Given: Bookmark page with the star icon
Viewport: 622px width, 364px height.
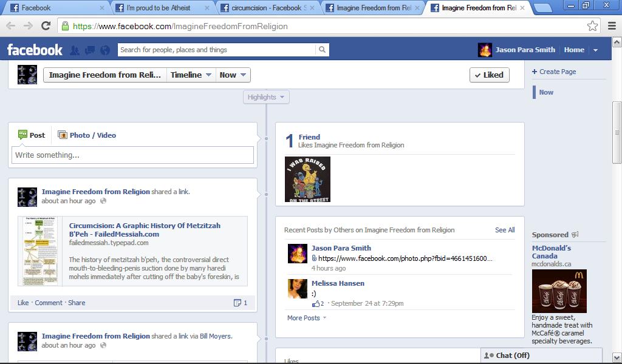Looking at the screenshot, I should (592, 25).
